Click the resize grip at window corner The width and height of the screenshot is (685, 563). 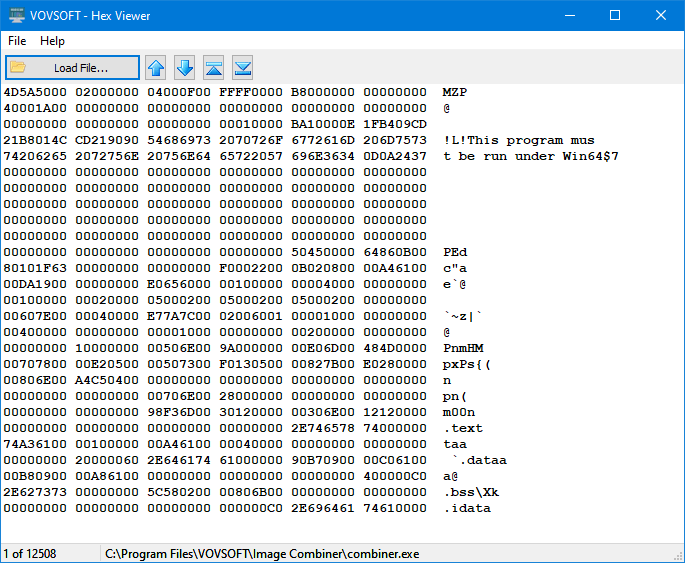(678, 556)
